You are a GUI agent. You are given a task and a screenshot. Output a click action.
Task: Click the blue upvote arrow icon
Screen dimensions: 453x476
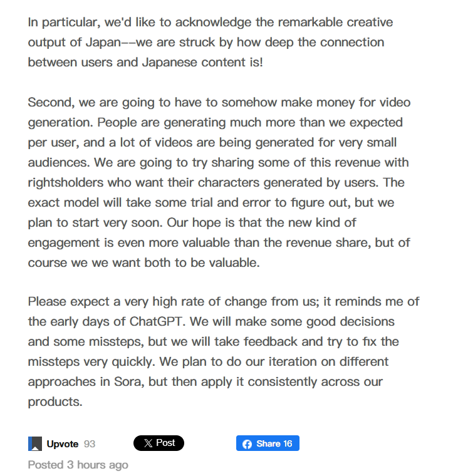coord(35,444)
